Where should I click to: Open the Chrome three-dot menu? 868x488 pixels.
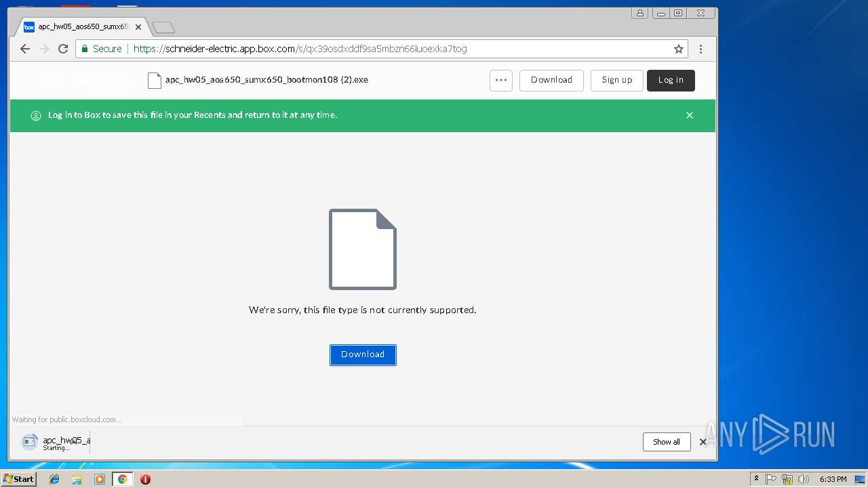point(701,49)
